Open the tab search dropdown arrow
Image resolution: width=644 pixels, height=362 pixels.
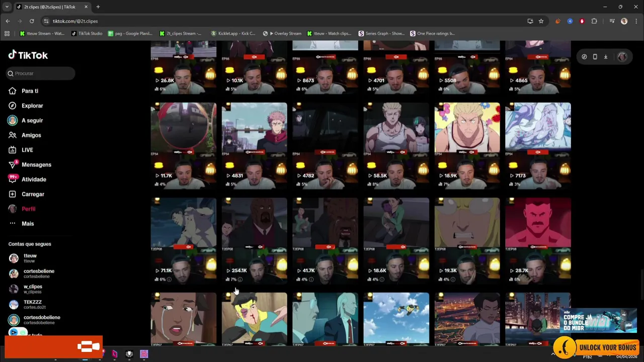tap(7, 7)
